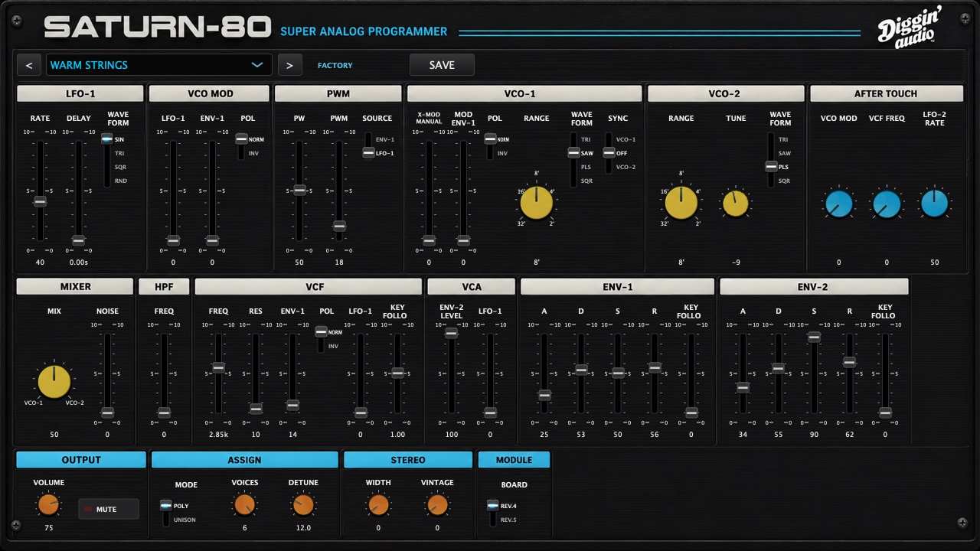Click the VCO-2 Range yellow knob
Image resolution: width=980 pixels, height=551 pixels.
click(x=681, y=203)
